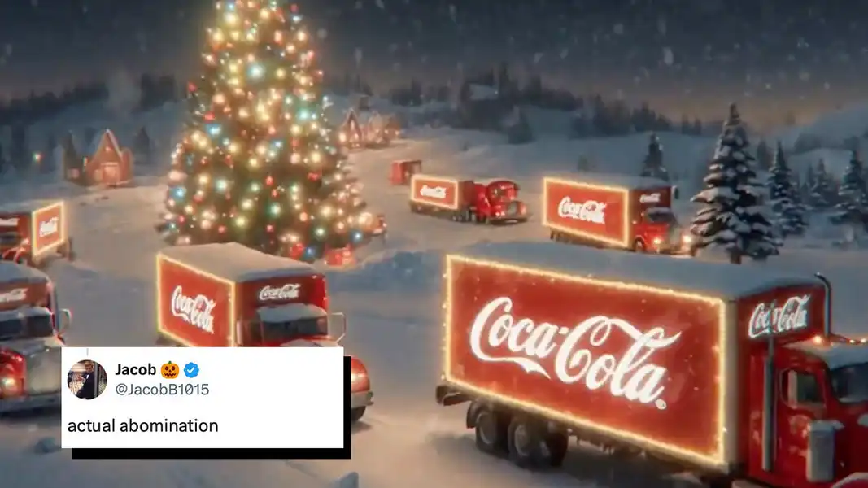Click the pumpkin emoji next to Jacob
The height and width of the screenshot is (488, 868).
171,369
